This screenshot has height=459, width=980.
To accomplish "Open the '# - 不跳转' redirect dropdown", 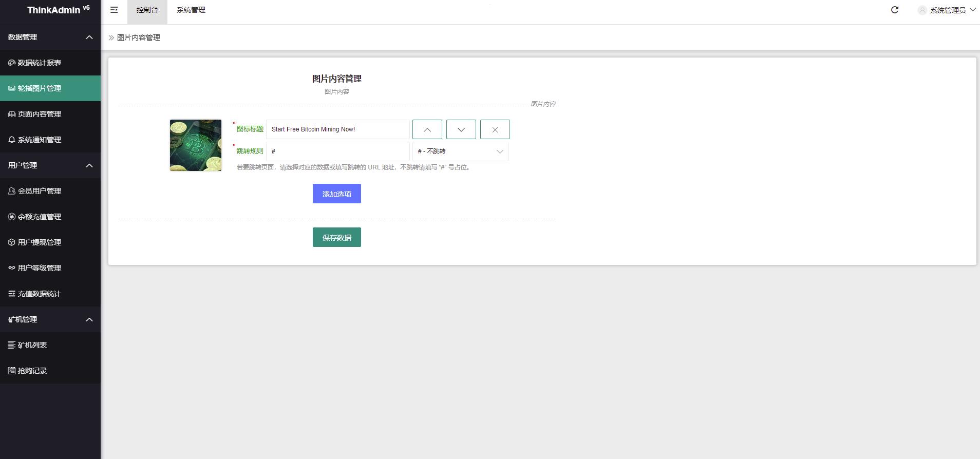I will [x=461, y=151].
